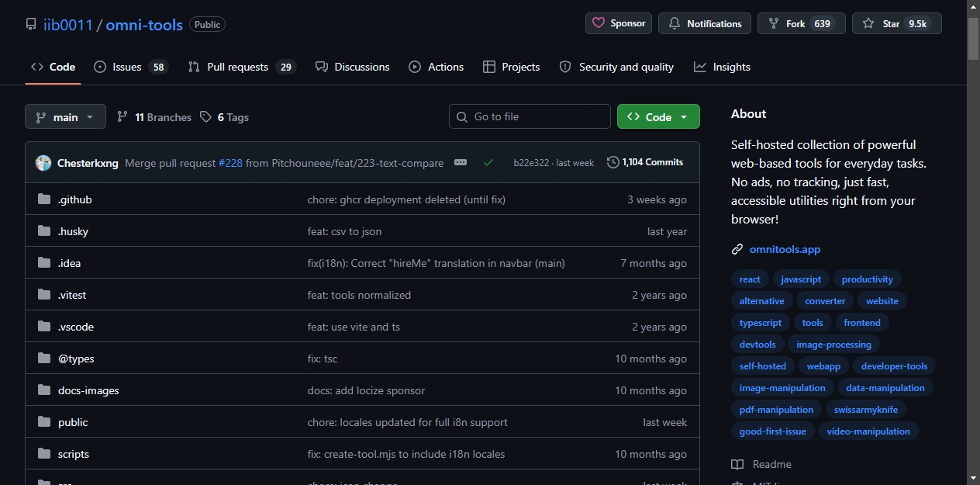Click the branches icon next to 11 Branches
Viewport: 980px width, 485px height.
pos(122,116)
